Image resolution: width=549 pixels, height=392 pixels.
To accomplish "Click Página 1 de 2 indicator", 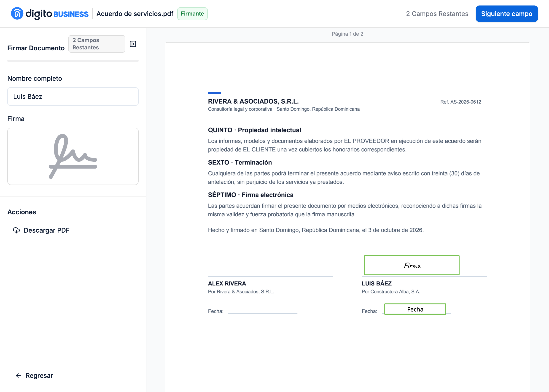I will click(x=347, y=34).
